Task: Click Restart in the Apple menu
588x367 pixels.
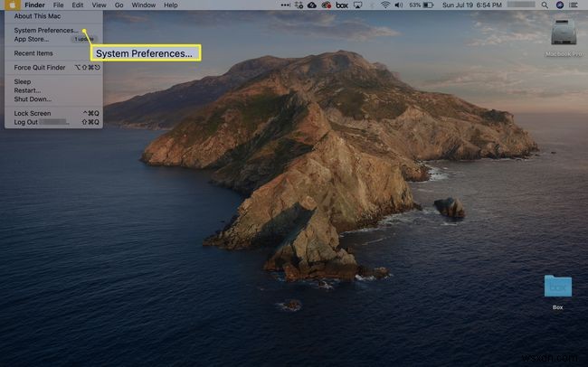Action: pyautogui.click(x=27, y=90)
